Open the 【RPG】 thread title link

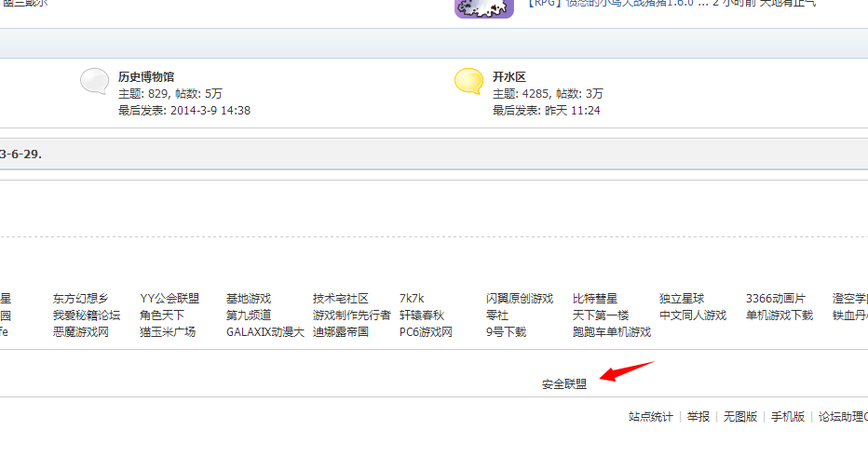617,4
